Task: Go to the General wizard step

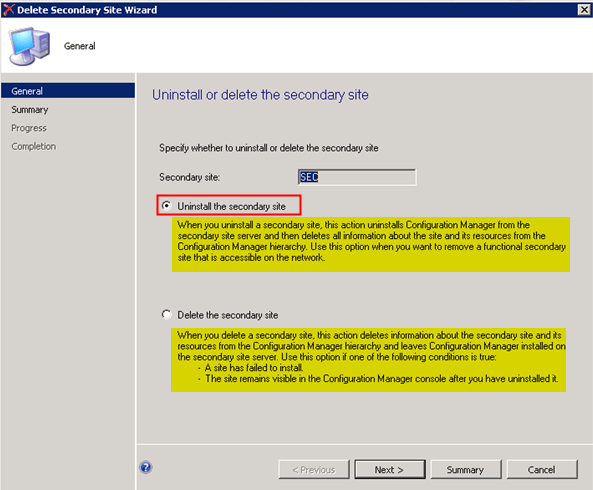Action: [68, 91]
